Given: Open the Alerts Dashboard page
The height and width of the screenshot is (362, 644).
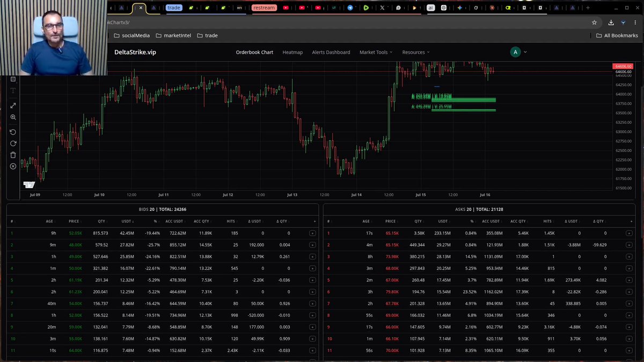Looking at the screenshot, I should [331, 53].
